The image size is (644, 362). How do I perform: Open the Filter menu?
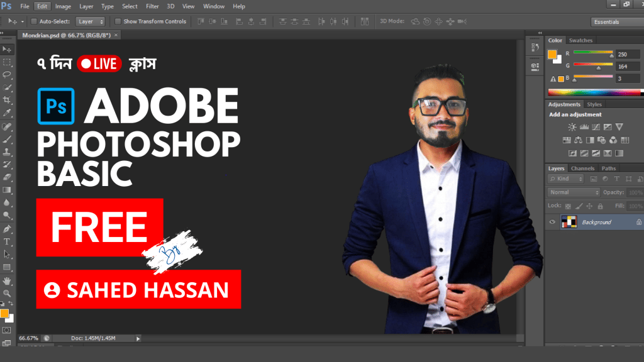(x=152, y=6)
